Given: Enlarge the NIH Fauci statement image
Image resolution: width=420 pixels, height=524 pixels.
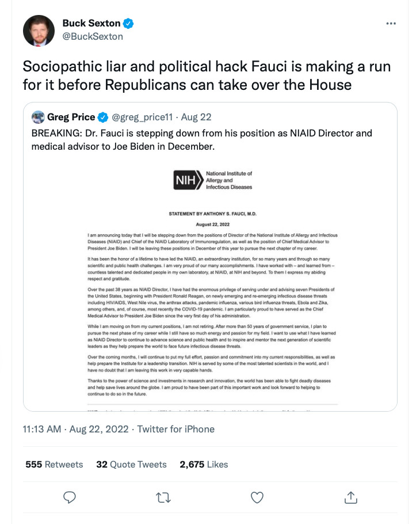Looking at the screenshot, I should point(210,282).
